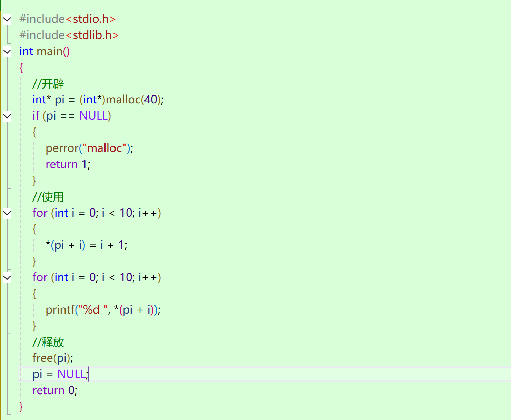Screen dimensions: 511x420
Task: Click the perror("malloc") statement
Action: point(89,148)
